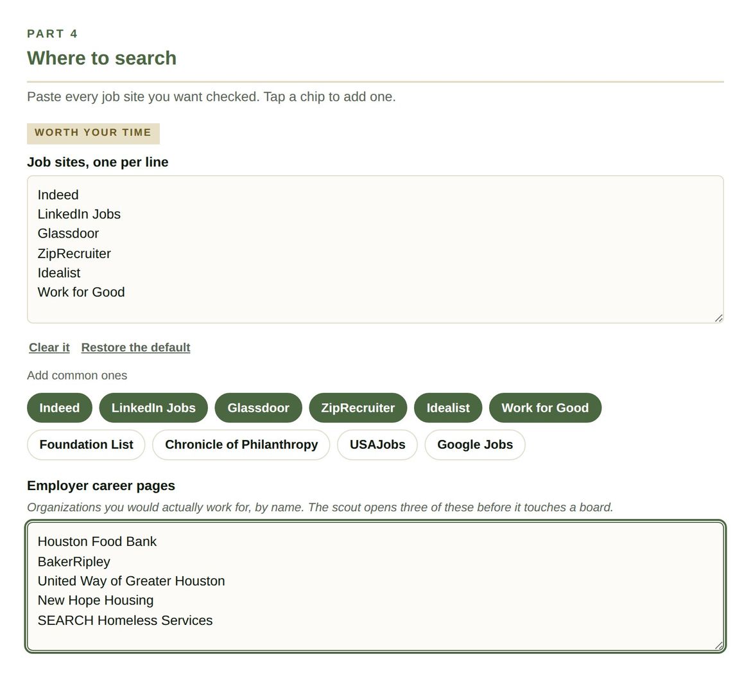Click the 'ZipRecruiter' line in job sites

pos(74,254)
